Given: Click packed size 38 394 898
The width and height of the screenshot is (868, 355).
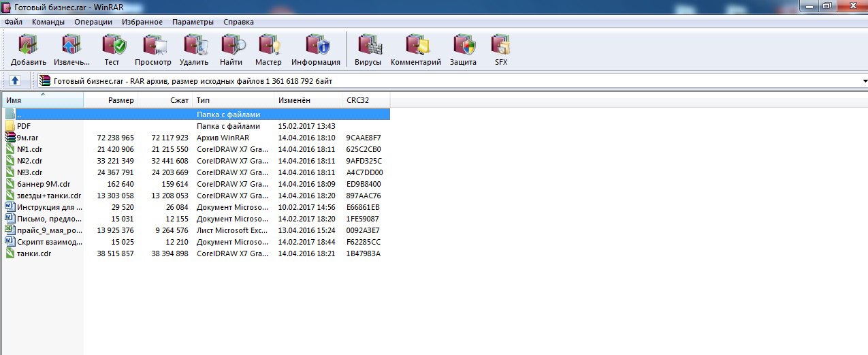Looking at the screenshot, I should tap(170, 253).
